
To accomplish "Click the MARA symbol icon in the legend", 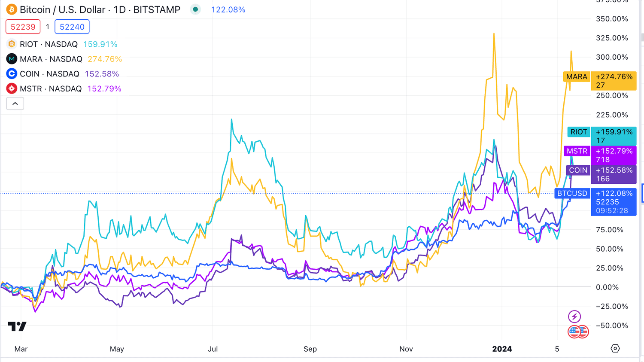I will pyautogui.click(x=11, y=59).
